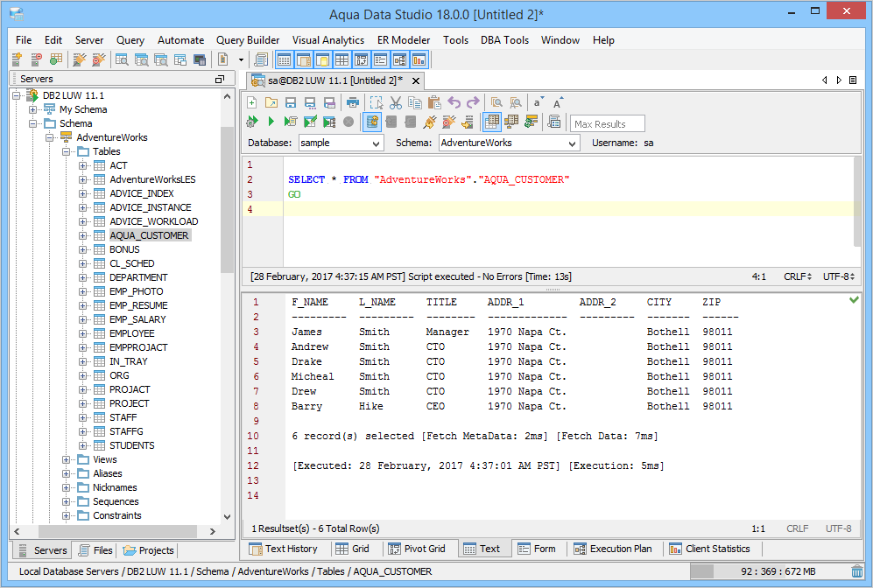Click the Save icon in editor toolbar
Viewport: 873px width, 588px height.
291,102
